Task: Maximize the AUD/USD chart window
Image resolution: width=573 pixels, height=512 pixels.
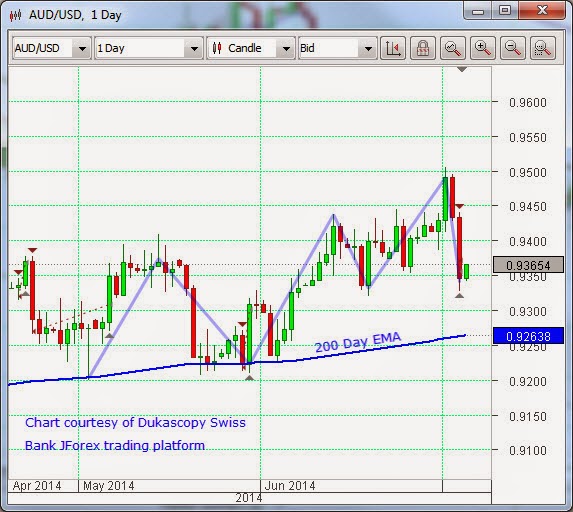Action: point(505,11)
